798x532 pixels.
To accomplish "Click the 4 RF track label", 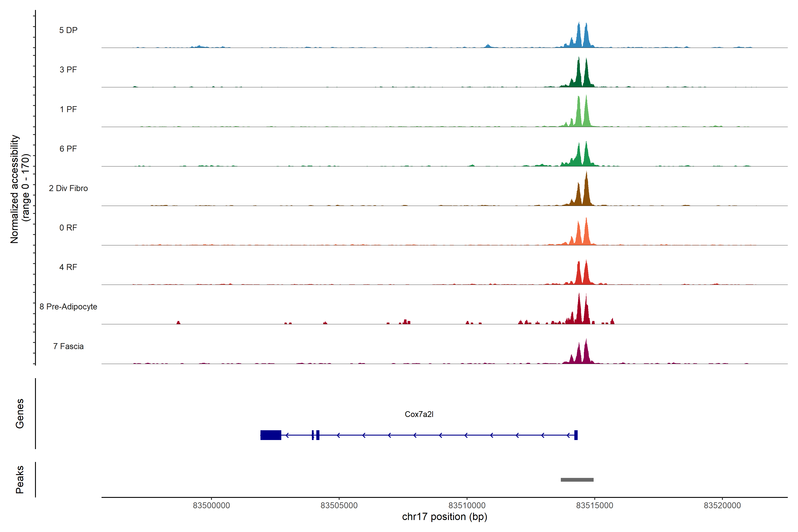I will [x=68, y=267].
